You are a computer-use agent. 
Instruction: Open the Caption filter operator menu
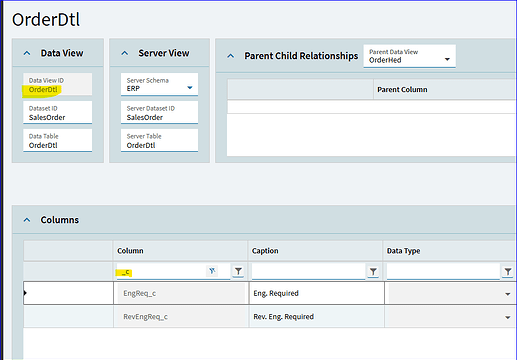(373, 272)
